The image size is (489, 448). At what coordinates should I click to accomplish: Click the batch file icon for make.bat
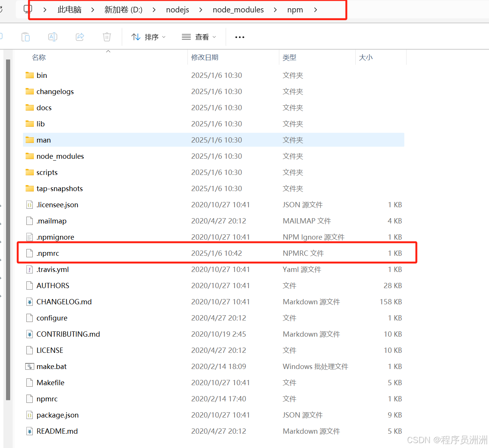pos(29,366)
